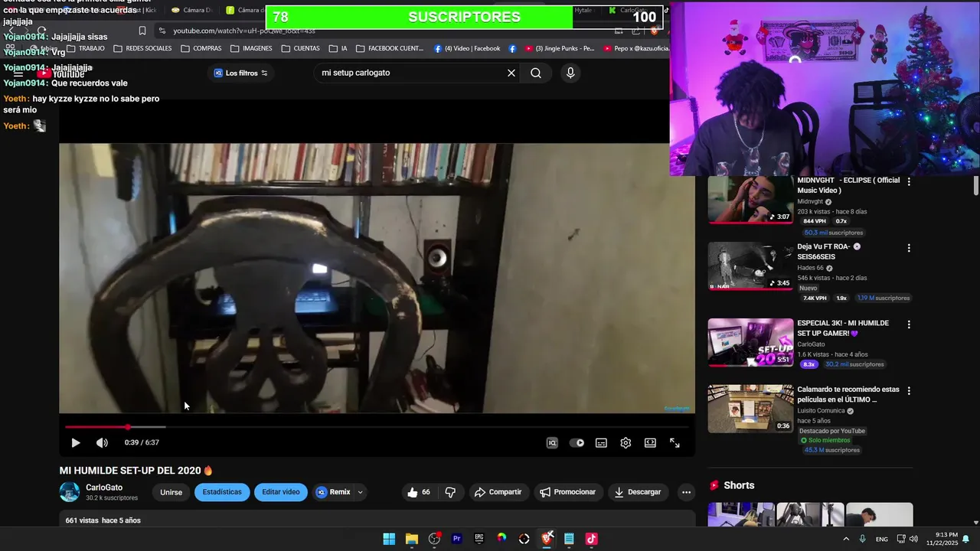
Task: Open the notifications bell in system tray
Action: 966,539
